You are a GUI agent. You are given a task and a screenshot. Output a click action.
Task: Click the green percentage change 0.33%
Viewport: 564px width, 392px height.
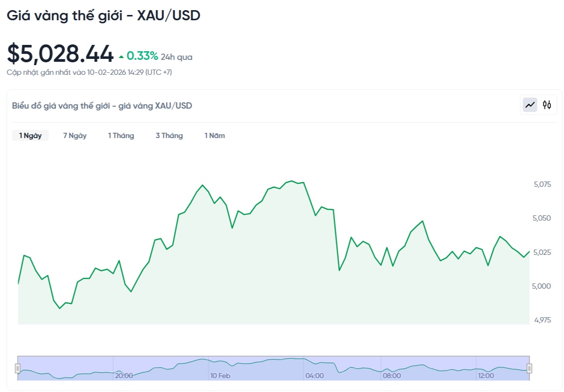[142, 56]
